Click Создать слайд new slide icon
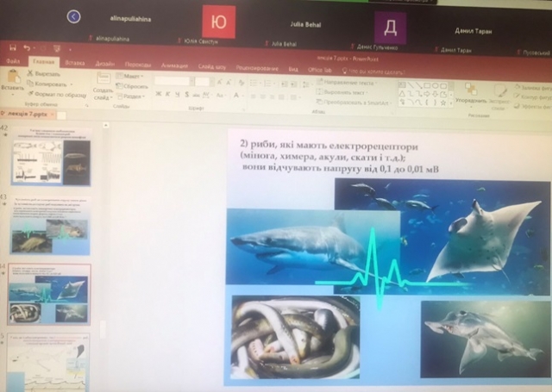Screen dimensions: 552x392 (103, 78)
